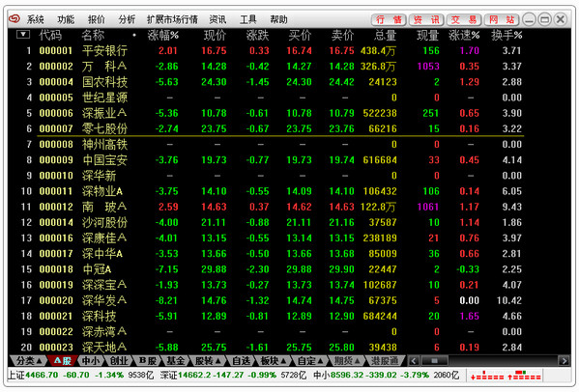579x392 pixels.
Task: Switch to the 中小 tab
Action: 91,361
